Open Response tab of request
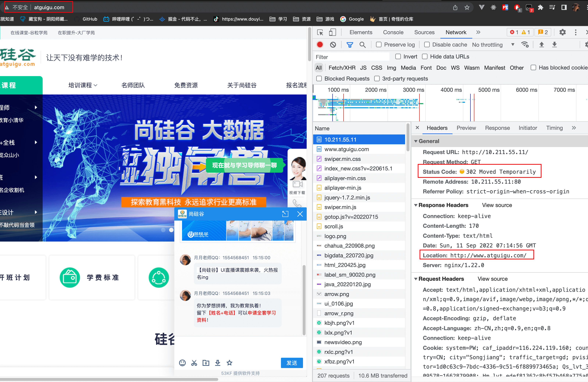The image size is (588, 382). point(497,128)
